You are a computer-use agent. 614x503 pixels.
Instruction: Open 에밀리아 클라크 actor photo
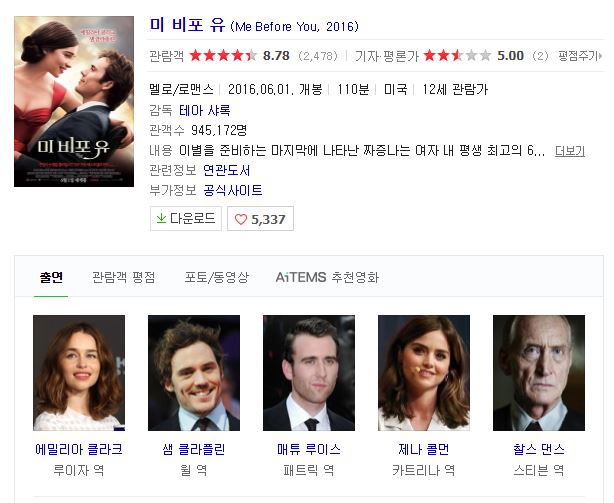tap(79, 373)
